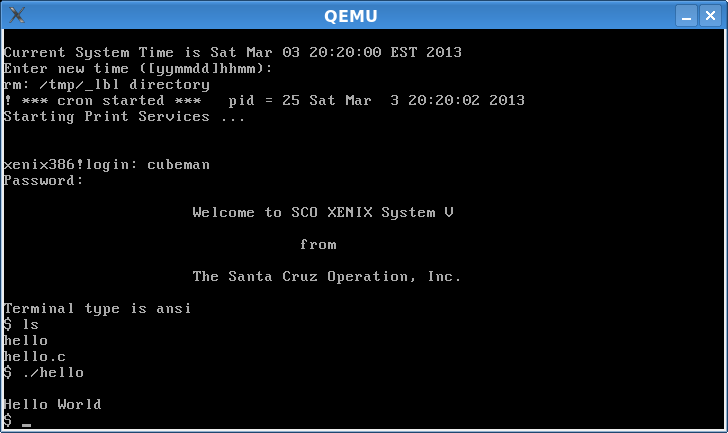Screen dimensions: 728x433
Task: Click the '$ ./hello' command line
Action: tap(44, 373)
